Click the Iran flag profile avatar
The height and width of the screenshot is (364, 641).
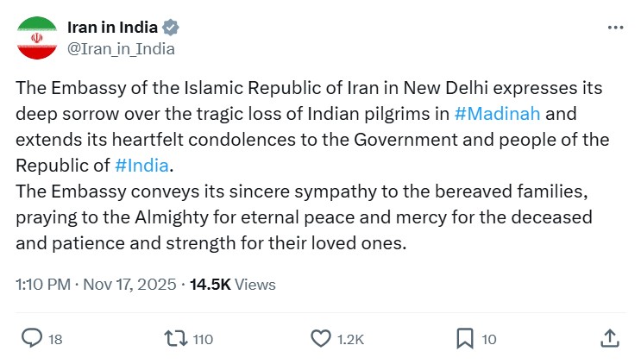(x=37, y=37)
